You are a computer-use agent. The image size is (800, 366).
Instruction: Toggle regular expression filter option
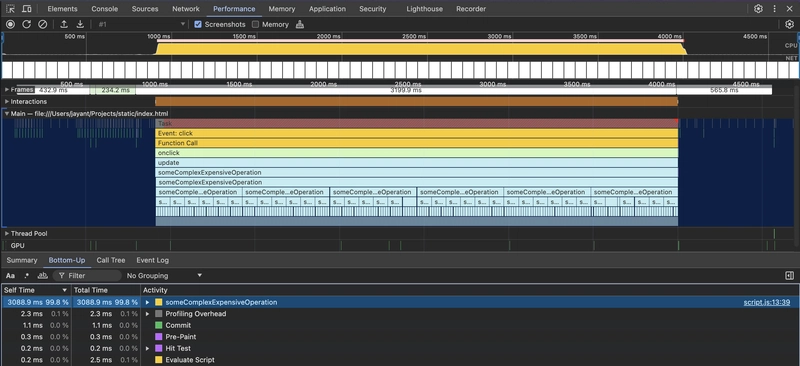click(x=27, y=276)
